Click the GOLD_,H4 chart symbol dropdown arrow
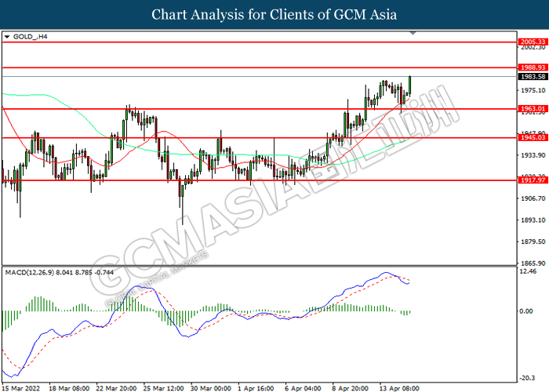The width and height of the screenshot is (549, 392). coord(7,37)
